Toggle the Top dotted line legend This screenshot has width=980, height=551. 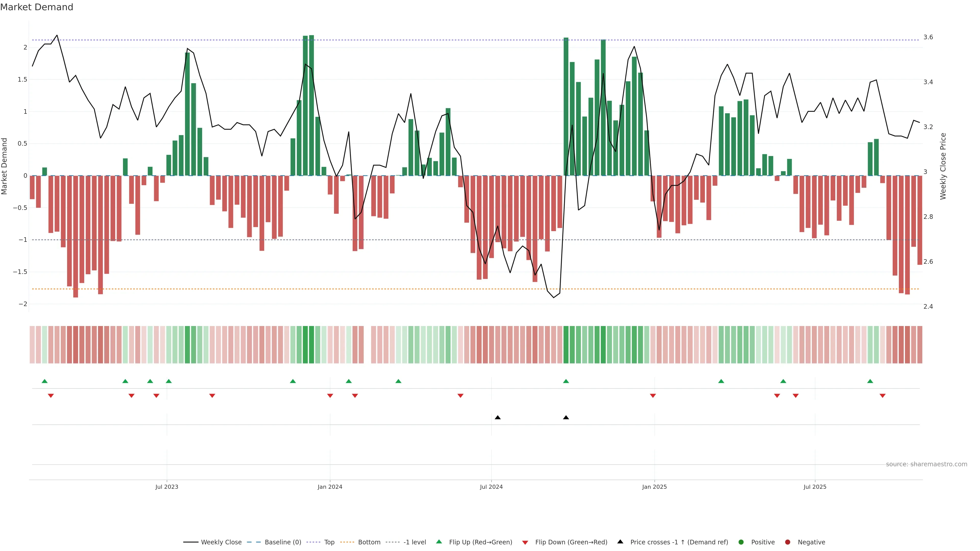click(x=329, y=542)
